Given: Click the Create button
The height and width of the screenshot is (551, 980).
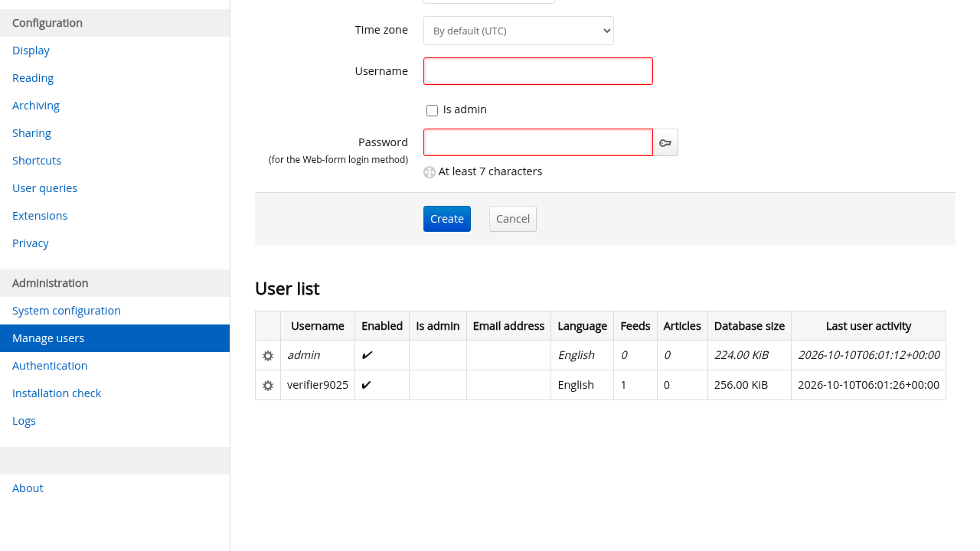Looking at the screenshot, I should [x=447, y=219].
